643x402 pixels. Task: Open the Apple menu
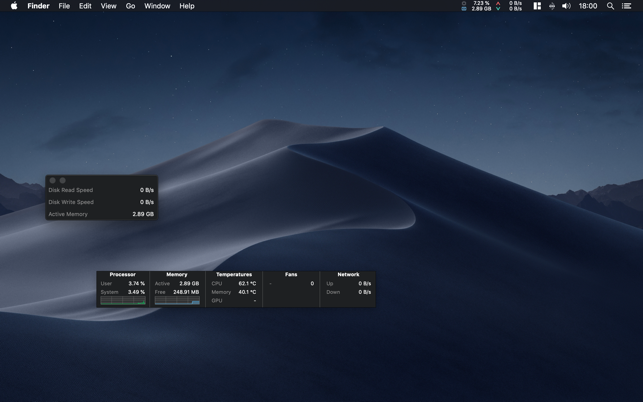(x=14, y=6)
